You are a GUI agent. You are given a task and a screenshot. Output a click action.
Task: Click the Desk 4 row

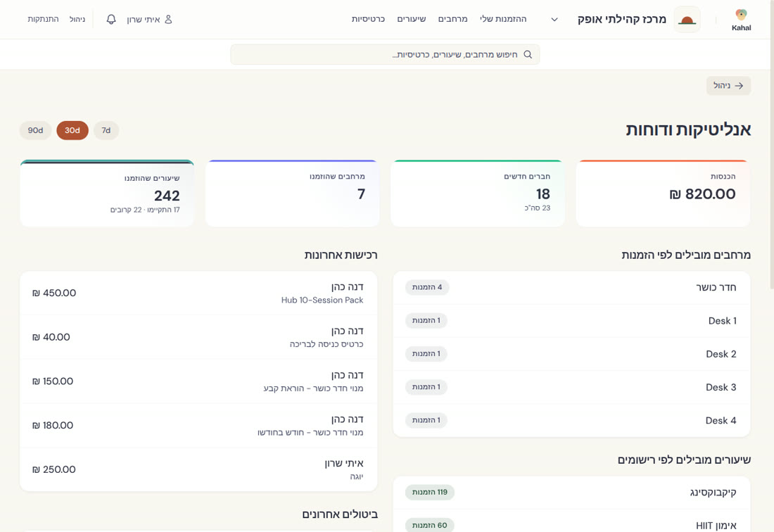click(571, 421)
